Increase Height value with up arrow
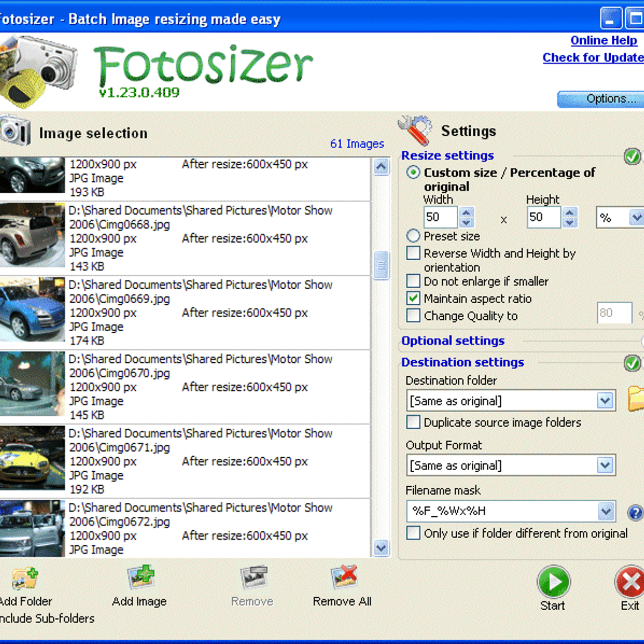Screen dimensions: 644x644 tap(570, 213)
